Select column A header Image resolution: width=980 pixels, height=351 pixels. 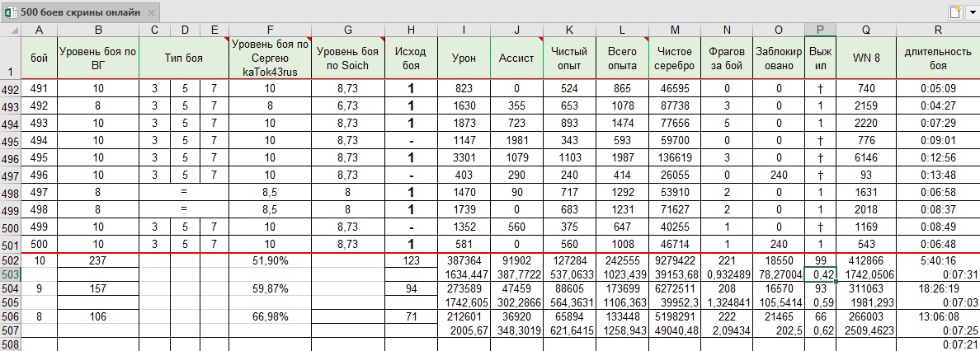(39, 30)
